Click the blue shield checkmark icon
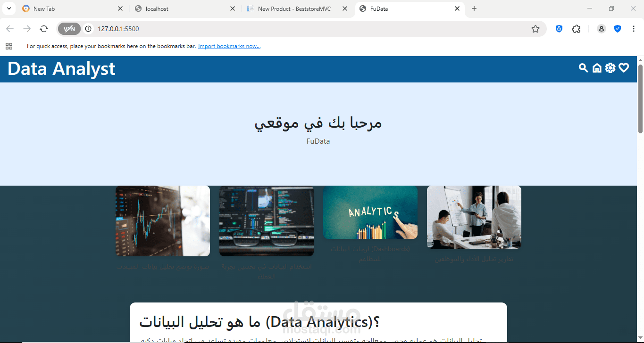 pos(618,29)
